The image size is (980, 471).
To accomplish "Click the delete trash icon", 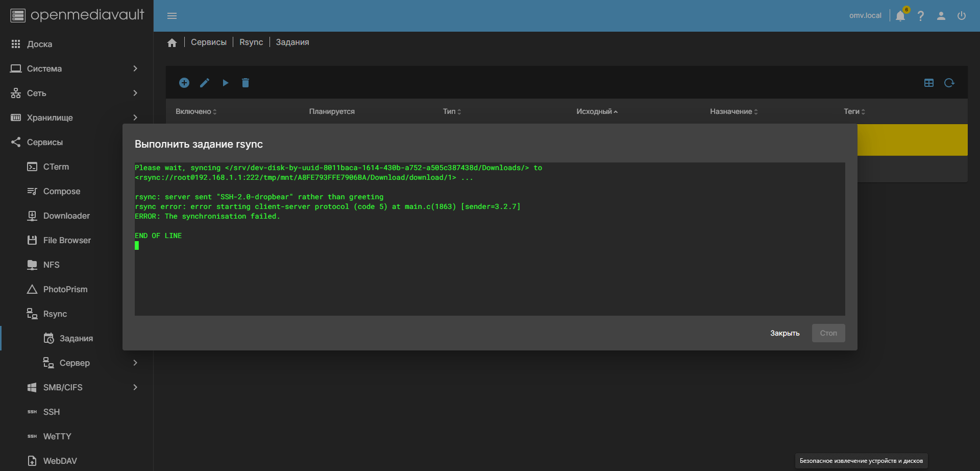I will 246,83.
